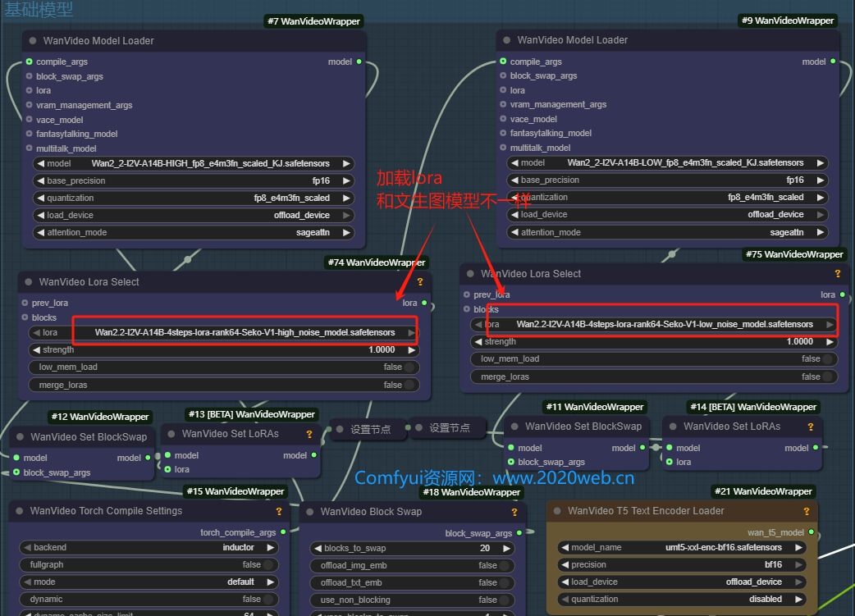
Task: Decrease strength on high_noise Lora Select node
Action: click(36, 350)
